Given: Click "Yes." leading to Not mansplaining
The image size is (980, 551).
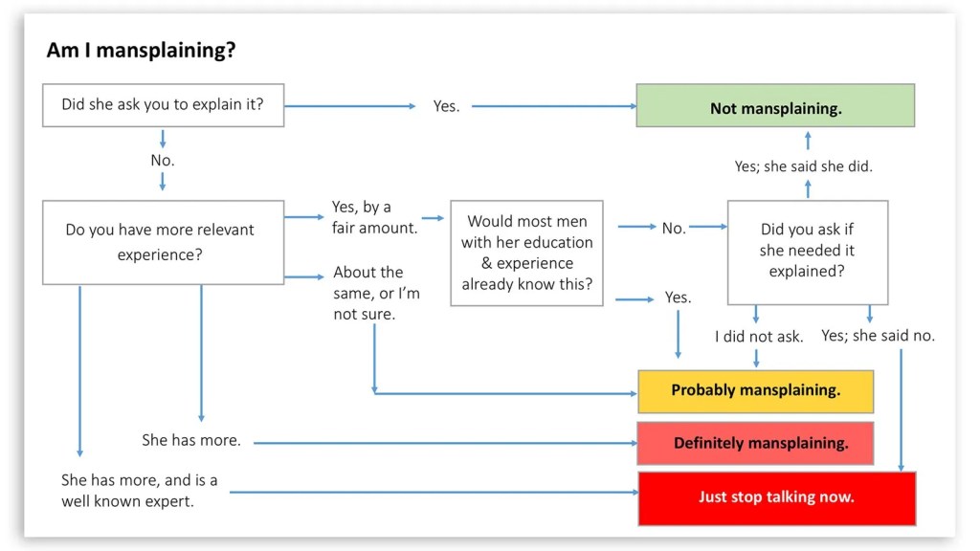Looking at the screenshot, I should coord(446,106).
